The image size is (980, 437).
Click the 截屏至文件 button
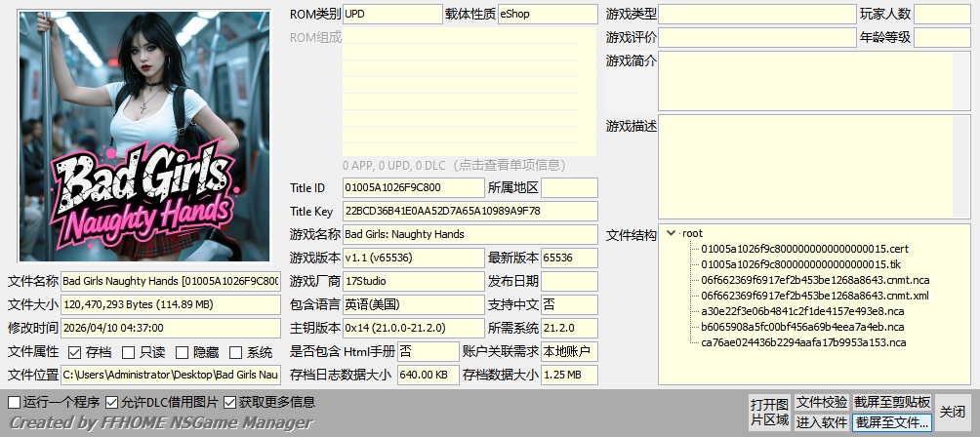tap(892, 422)
